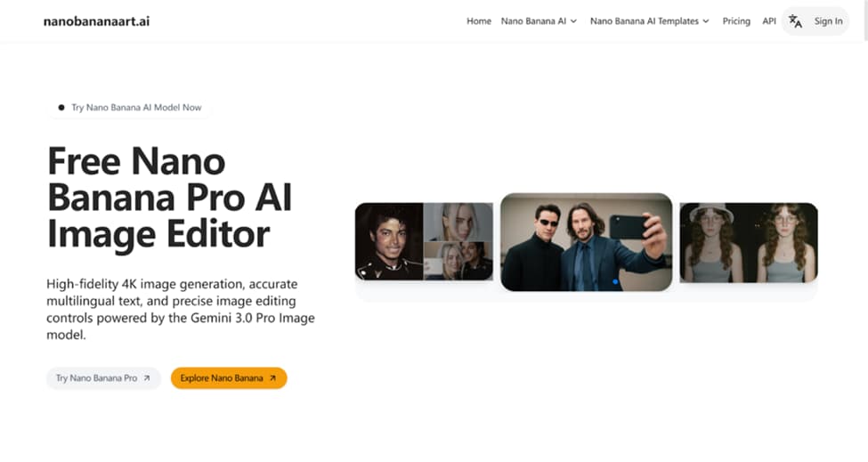Screen dimensions: 868x462
Task: Open the language translate icon
Action: pos(796,21)
